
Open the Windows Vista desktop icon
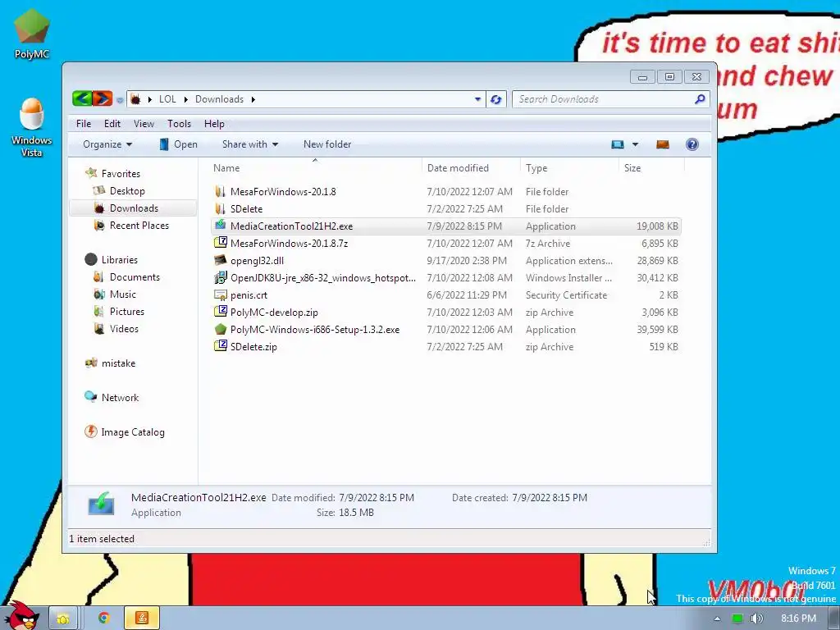32,127
